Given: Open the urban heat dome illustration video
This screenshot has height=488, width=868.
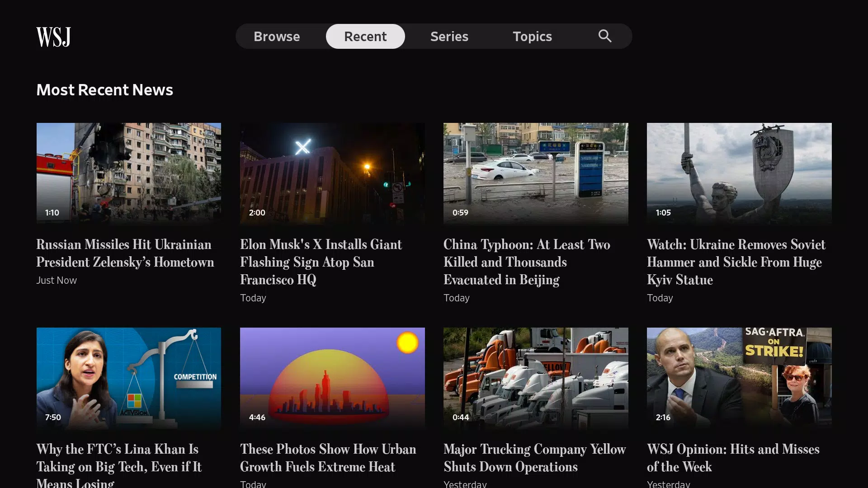Looking at the screenshot, I should tap(332, 378).
